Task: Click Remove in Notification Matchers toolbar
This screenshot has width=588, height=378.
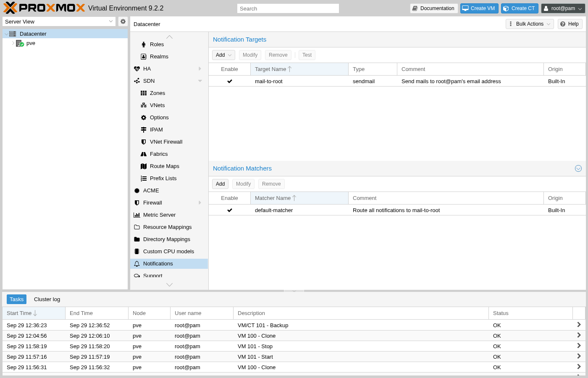Action: point(271,184)
